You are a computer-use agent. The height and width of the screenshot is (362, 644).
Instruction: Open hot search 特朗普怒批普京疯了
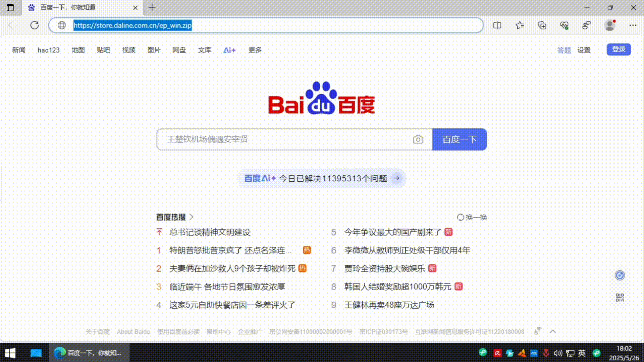pos(230,250)
